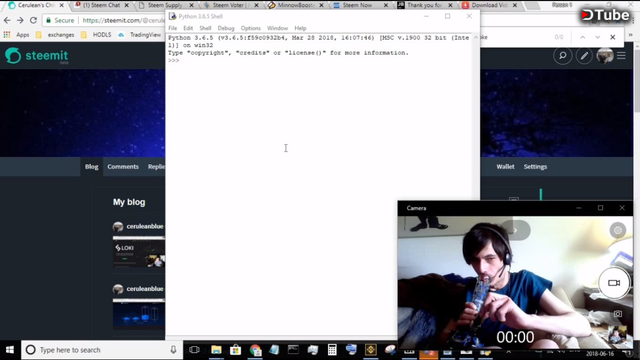Open the Command Prompt taskbar icon

pos(293,350)
